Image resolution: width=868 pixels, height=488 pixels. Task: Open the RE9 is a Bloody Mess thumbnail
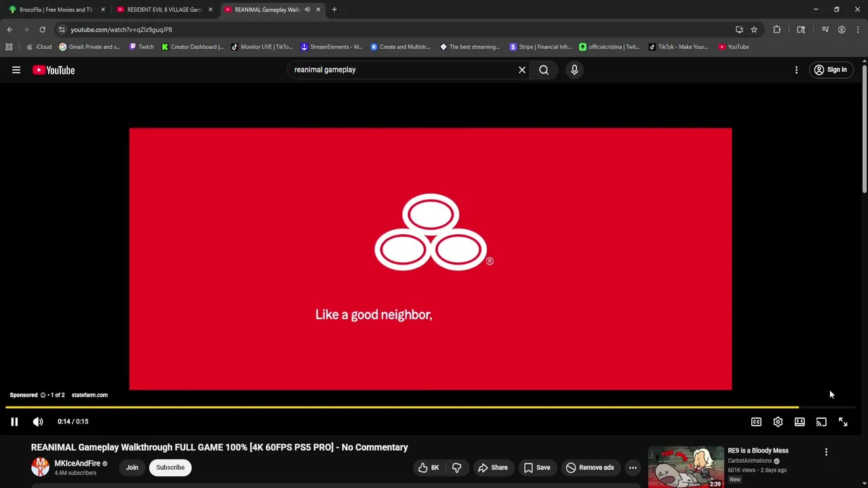686,467
